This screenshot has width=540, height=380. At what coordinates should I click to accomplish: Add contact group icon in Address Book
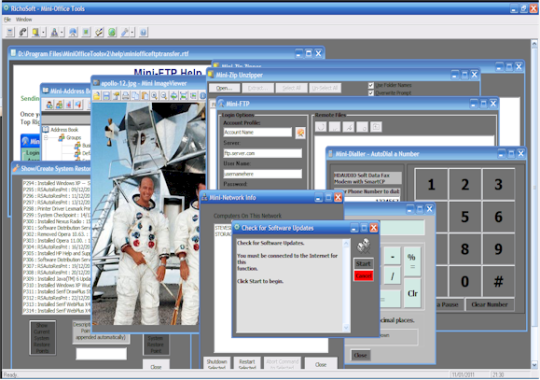pyautogui.click(x=59, y=104)
